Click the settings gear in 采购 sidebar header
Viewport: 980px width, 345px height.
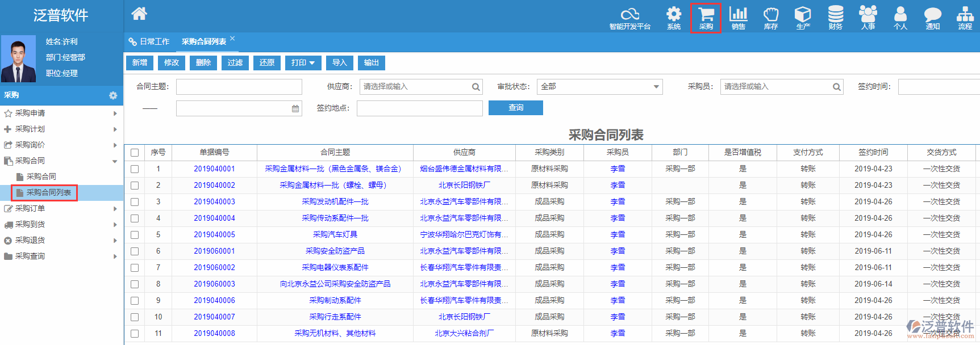(113, 95)
